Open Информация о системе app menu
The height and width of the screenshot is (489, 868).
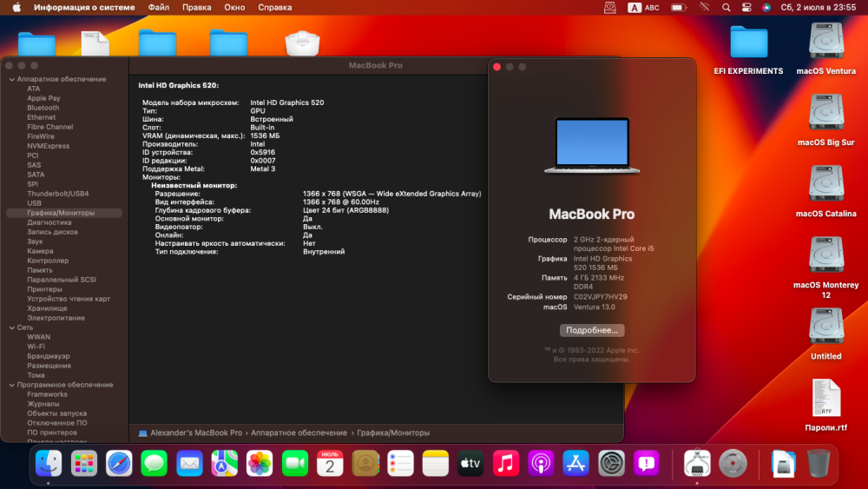84,8
